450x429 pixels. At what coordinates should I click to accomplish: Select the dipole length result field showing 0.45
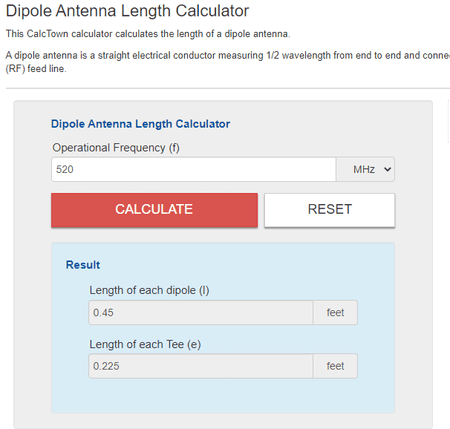pos(201,312)
